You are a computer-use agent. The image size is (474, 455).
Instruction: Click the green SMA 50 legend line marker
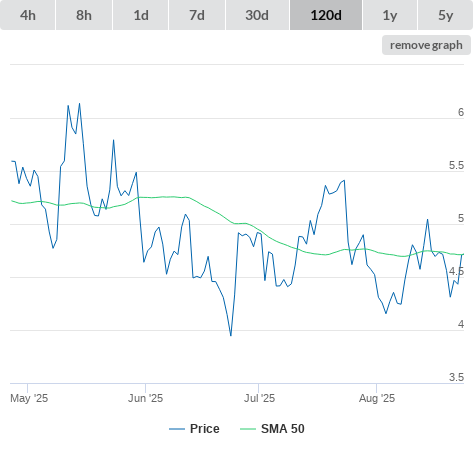[248, 429]
